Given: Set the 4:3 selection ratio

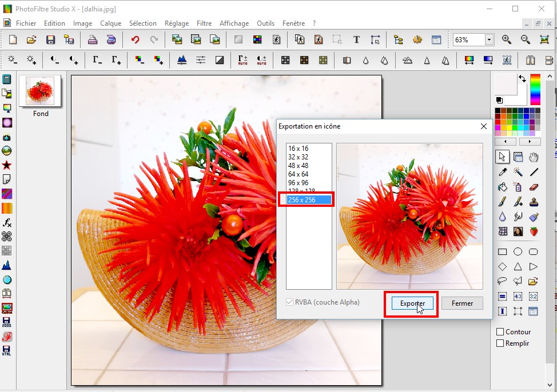Looking at the screenshot, I should point(518,296).
